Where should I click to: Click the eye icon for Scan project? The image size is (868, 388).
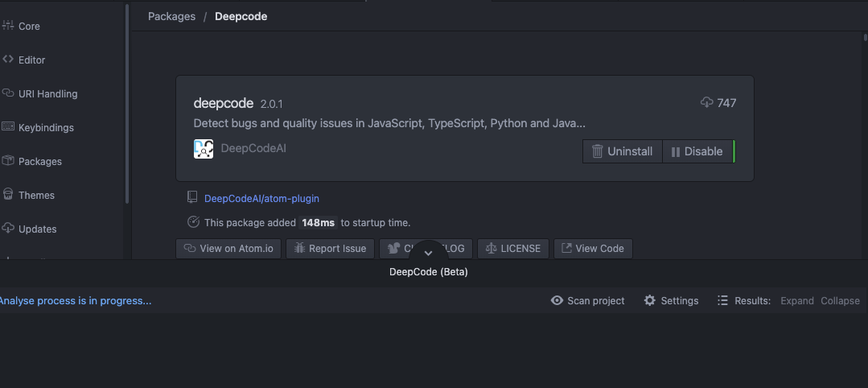(557, 300)
